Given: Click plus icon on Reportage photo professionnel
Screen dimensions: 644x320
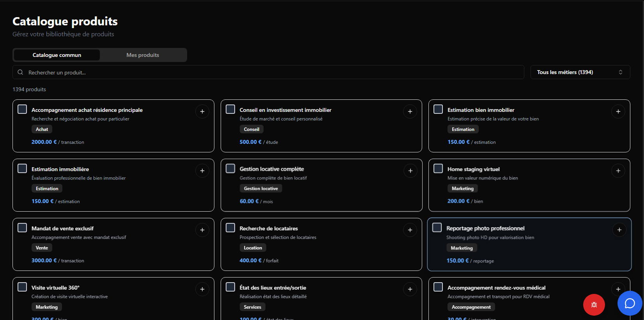Looking at the screenshot, I should (x=619, y=230).
